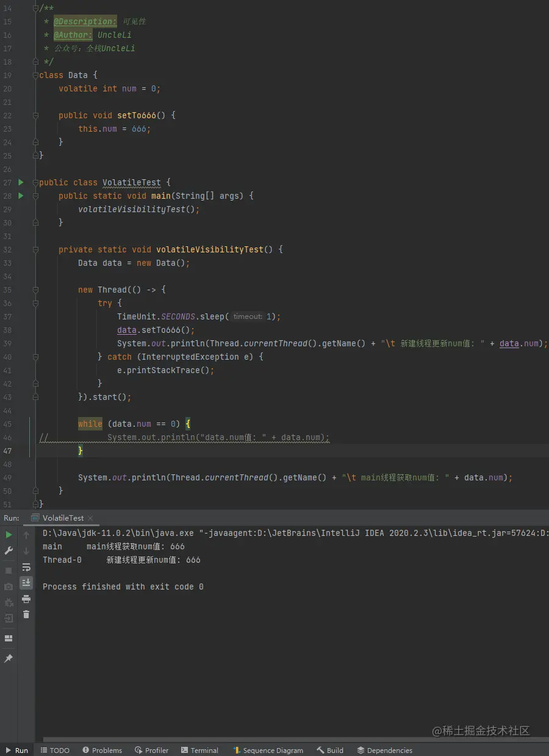Clear console output with trash icon

(x=26, y=615)
